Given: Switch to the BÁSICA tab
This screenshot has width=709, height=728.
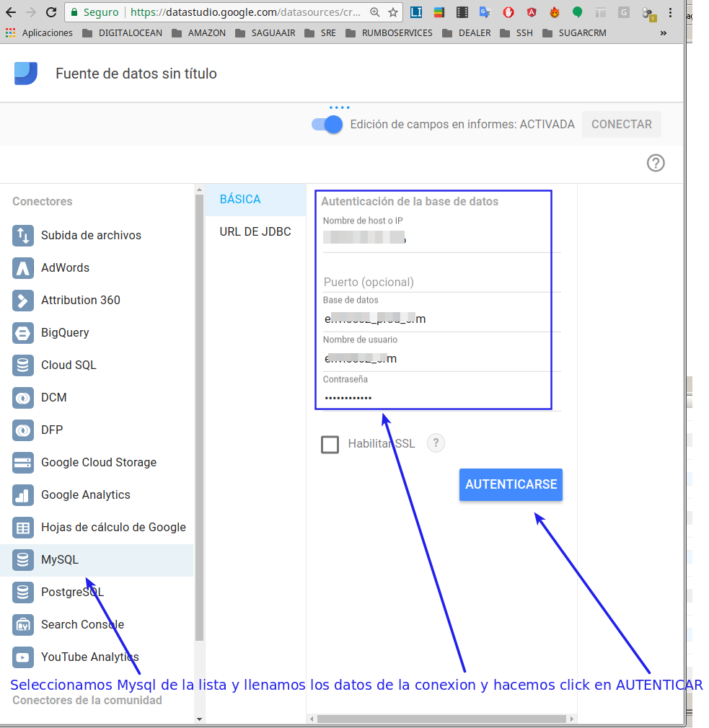Looking at the screenshot, I should coord(255,200).
